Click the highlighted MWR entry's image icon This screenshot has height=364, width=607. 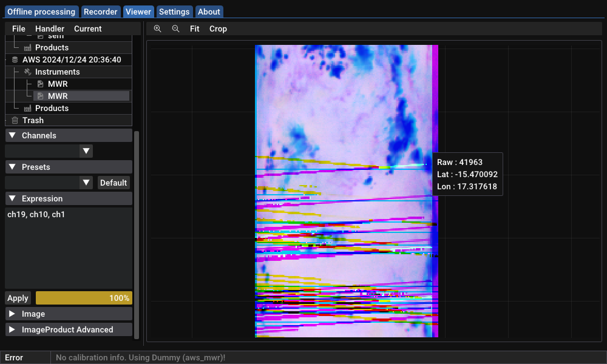(x=40, y=96)
